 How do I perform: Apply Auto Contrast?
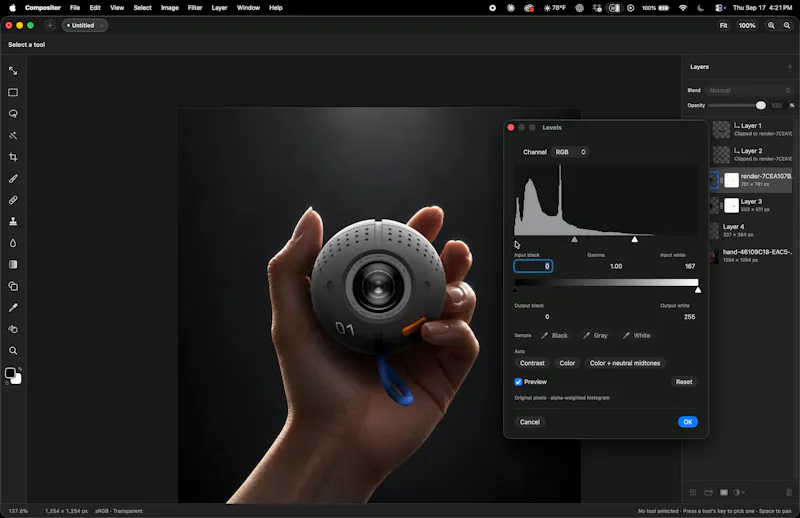532,363
